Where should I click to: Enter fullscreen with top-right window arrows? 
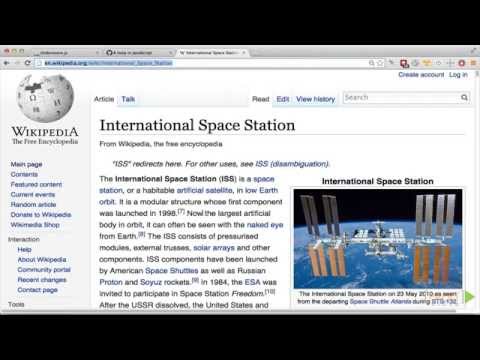[x=473, y=51]
